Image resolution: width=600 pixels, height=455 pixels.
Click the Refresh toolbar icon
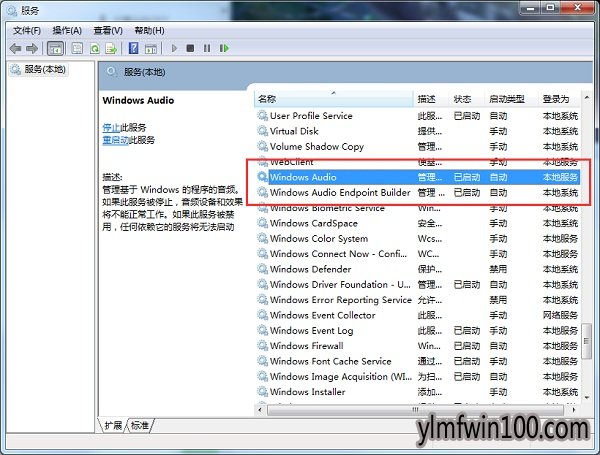coord(95,49)
